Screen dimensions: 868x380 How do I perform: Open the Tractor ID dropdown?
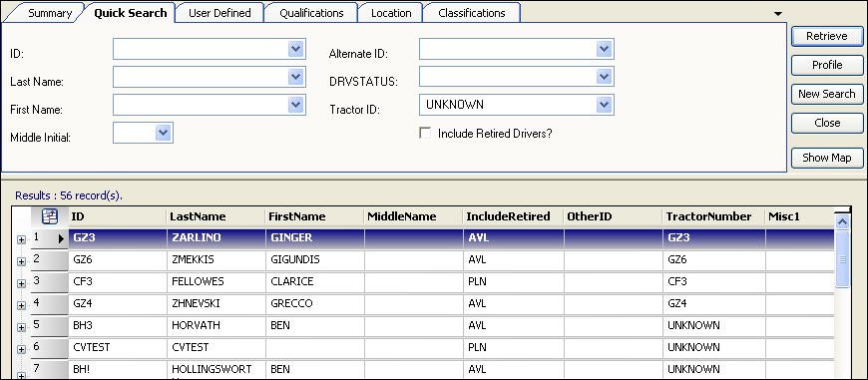point(604,105)
